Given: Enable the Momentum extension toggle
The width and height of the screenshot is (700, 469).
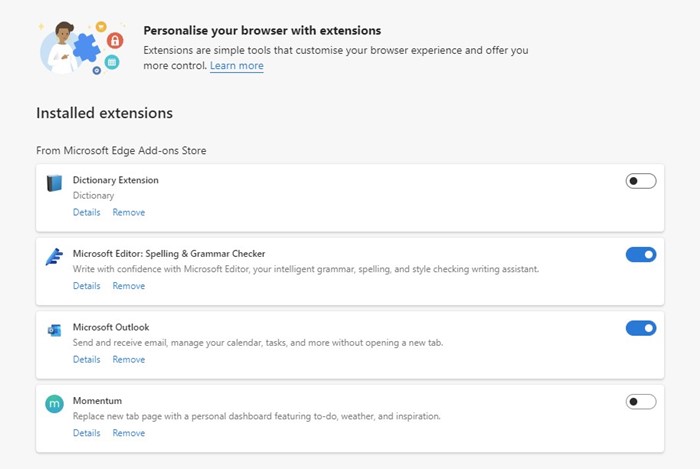Looking at the screenshot, I should coord(640,402).
